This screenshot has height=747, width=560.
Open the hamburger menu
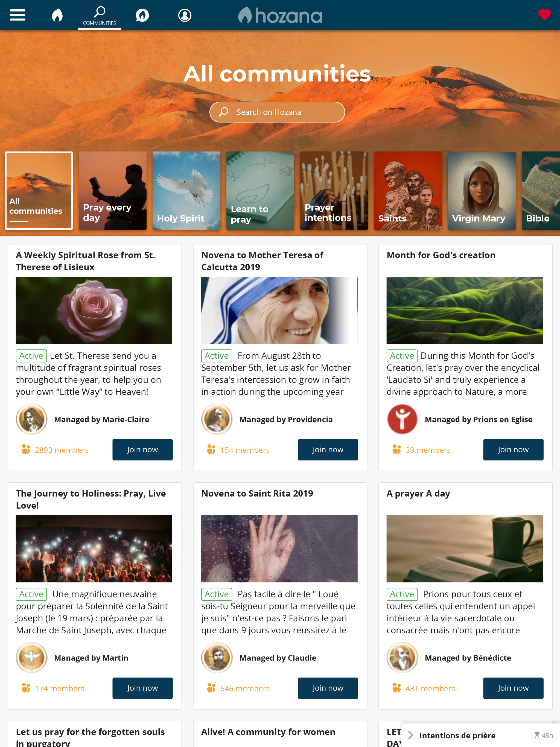point(17,15)
